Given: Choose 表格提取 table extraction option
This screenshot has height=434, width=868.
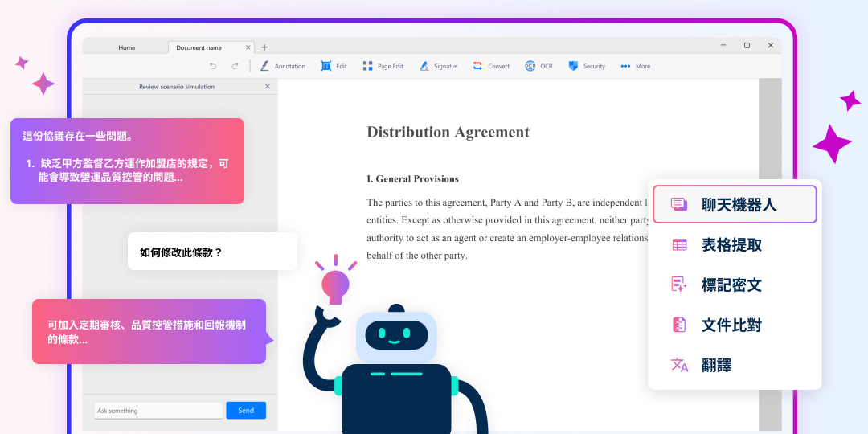Looking at the screenshot, I should (x=731, y=245).
